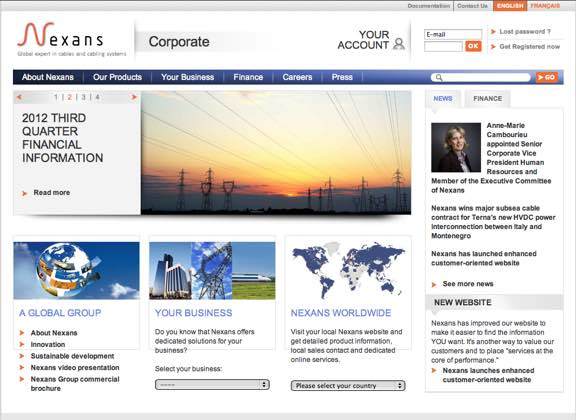Viewport: 576px width, 420px height.
Task: Click the arrow beside See more news
Action: pos(434,284)
